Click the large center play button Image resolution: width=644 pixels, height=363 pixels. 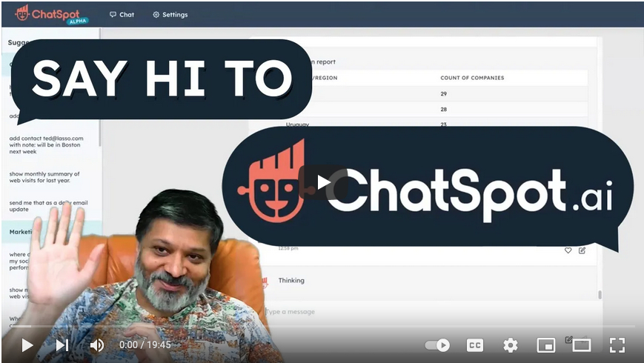(x=323, y=183)
